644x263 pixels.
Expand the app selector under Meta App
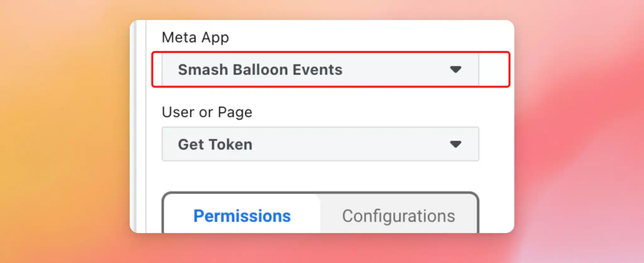pos(320,69)
